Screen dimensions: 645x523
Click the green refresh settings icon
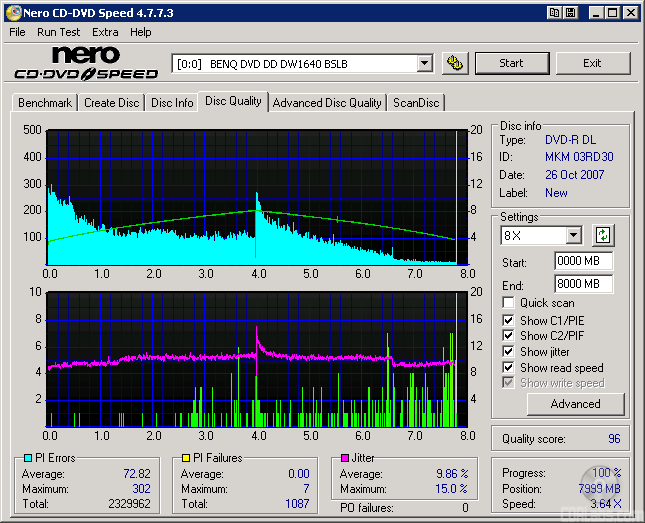[603, 236]
